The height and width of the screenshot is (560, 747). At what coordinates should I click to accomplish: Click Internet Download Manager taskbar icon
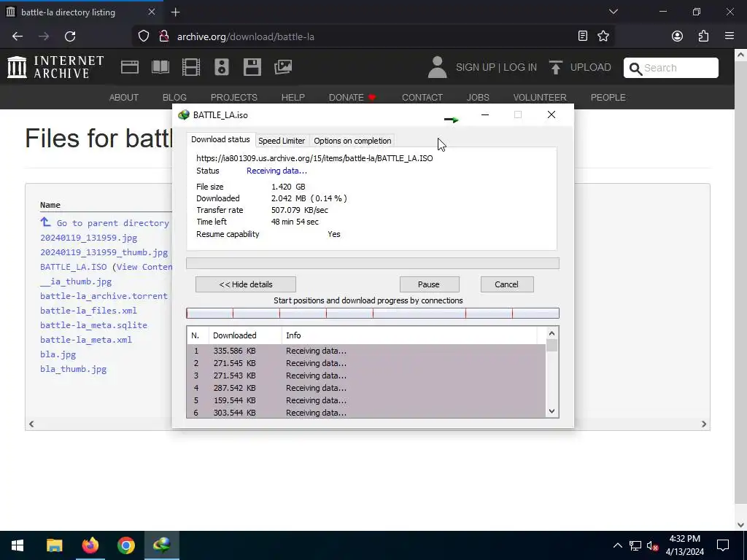point(162,545)
